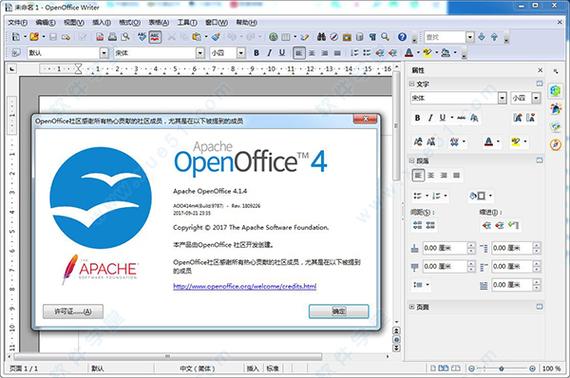Image resolution: width=570 pixels, height=378 pixels.
Task: Toggle AutoSpellcheck ABC toolbar button
Action: coord(155,37)
